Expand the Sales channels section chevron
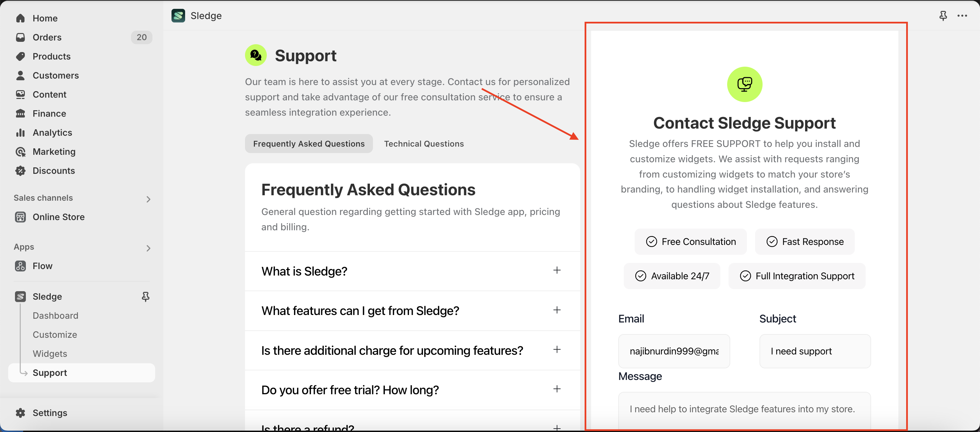This screenshot has width=980, height=432. click(148, 199)
